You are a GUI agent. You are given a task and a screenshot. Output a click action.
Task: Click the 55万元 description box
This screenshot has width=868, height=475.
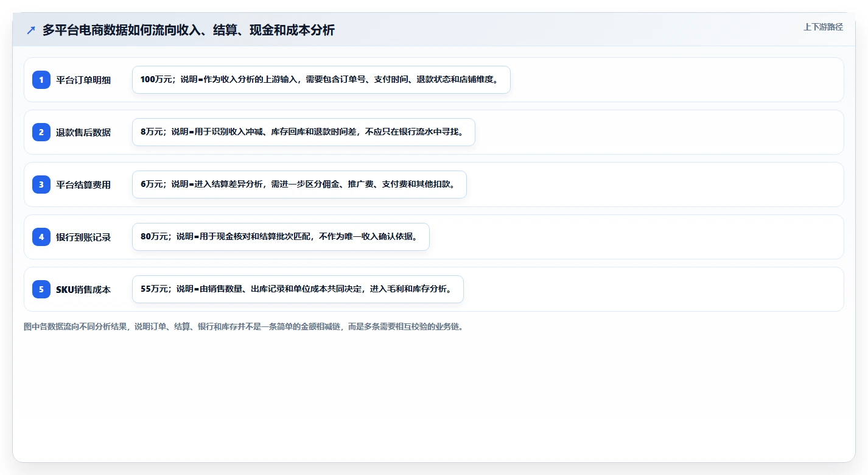[x=298, y=289]
